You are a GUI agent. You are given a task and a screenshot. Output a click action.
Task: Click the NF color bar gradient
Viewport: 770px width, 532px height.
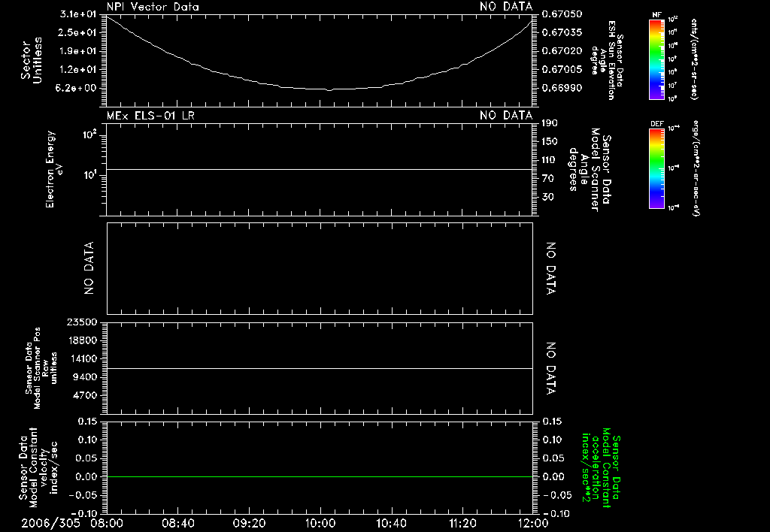click(656, 59)
